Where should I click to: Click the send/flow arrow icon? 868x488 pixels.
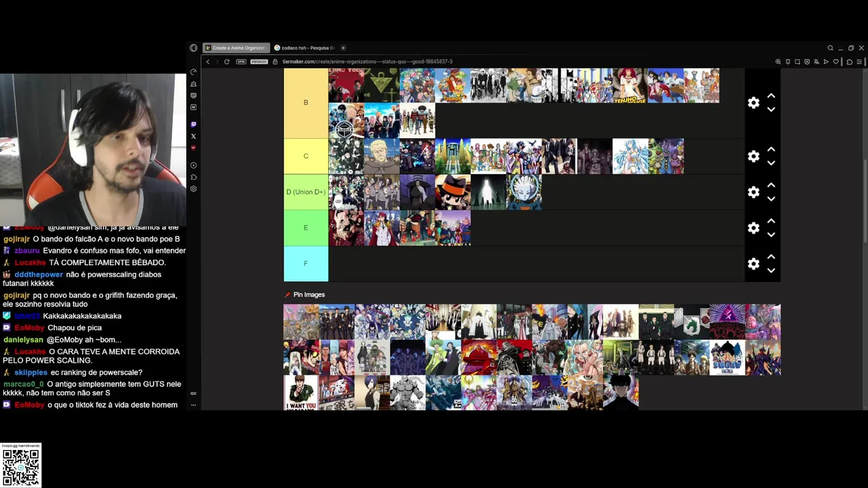(826, 62)
